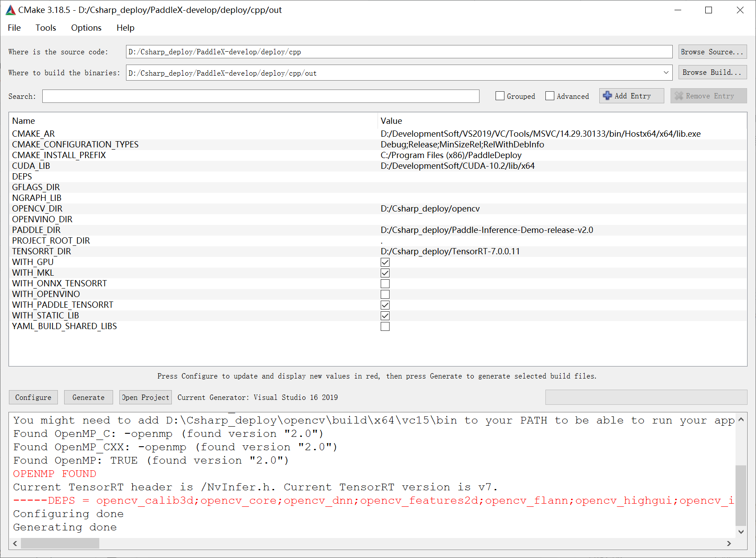756x558 pixels.
Task: Open the Tools menu
Action: point(45,28)
